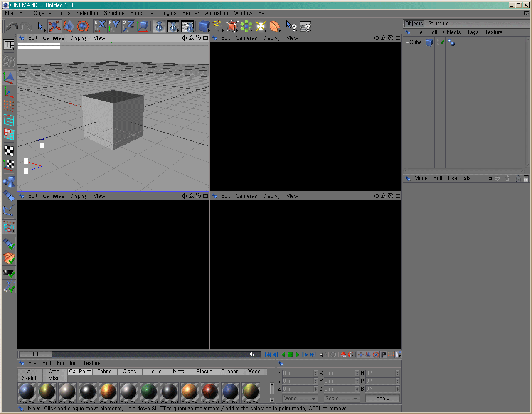The height and width of the screenshot is (414, 532).
Task: Activate the Scale tool
Action: coord(69,27)
